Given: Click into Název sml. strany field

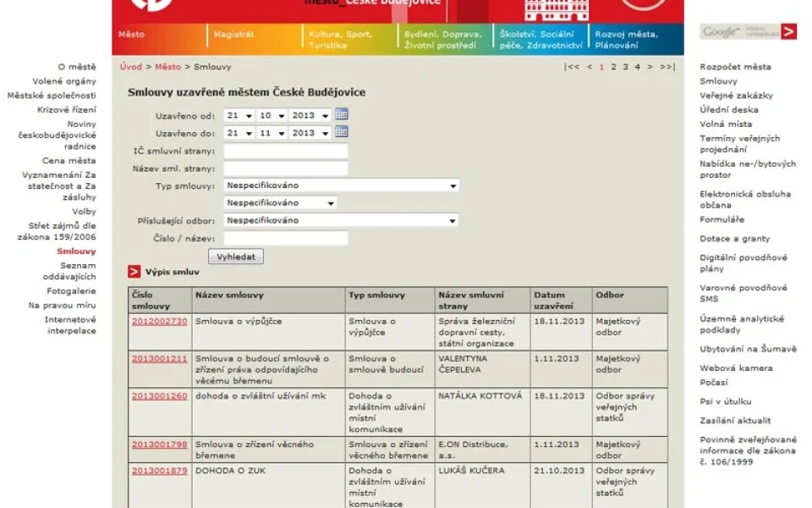Looking at the screenshot, I should [x=286, y=168].
